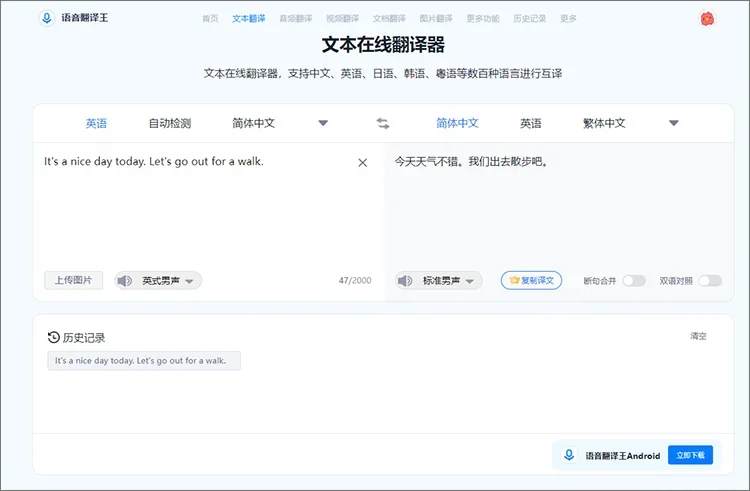Viewport: 750px width, 491px height.
Task: Click the 语音翻译王Android banner text
Action: (x=623, y=456)
